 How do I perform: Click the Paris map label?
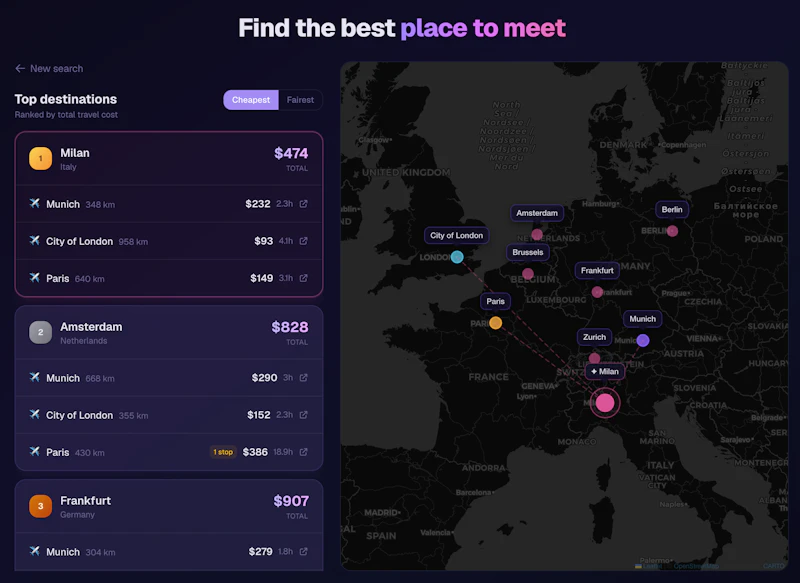pyautogui.click(x=495, y=301)
